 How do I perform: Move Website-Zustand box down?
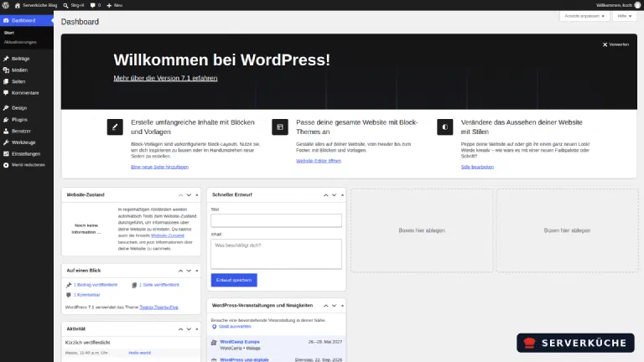pos(189,195)
